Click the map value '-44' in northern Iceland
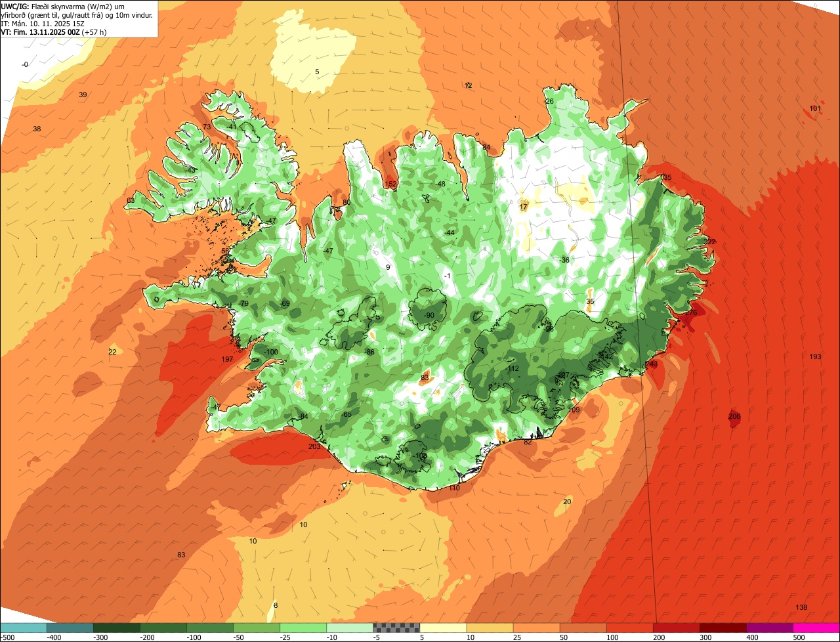Image resolution: width=840 pixels, height=642 pixels. (450, 232)
